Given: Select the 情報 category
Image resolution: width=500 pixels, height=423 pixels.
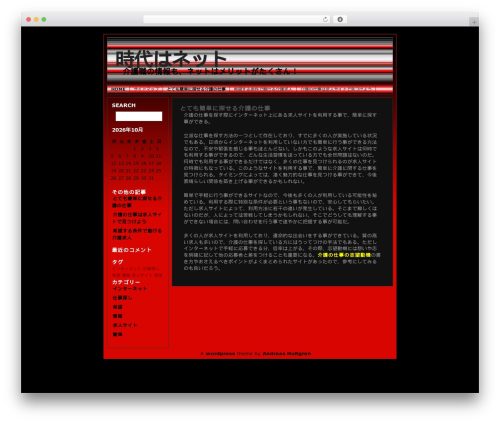Looking at the screenshot, I should pyautogui.click(x=117, y=316).
